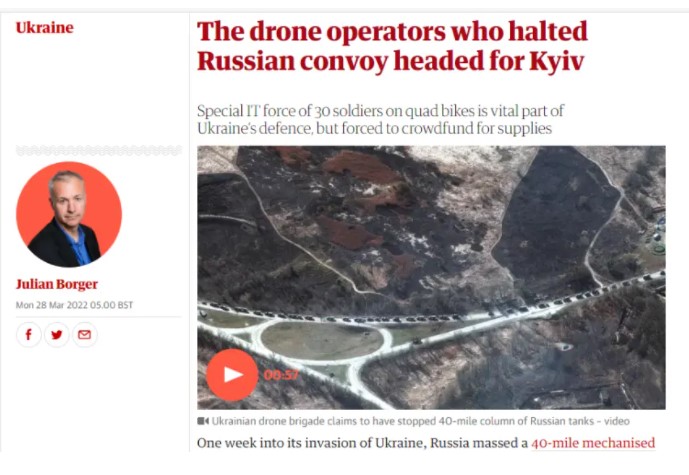The width and height of the screenshot is (689, 475).
Task: Open the Ukraine section link
Action: 45,28
